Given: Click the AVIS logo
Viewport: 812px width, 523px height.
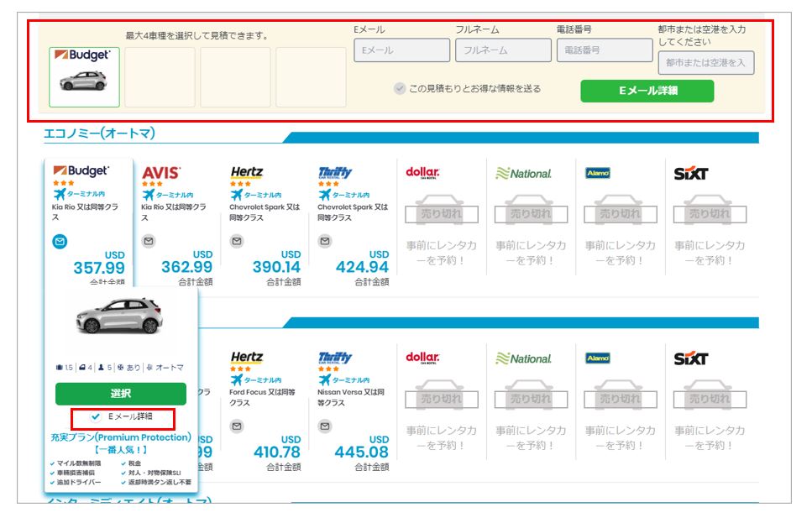Looking at the screenshot, I should 161,172.
